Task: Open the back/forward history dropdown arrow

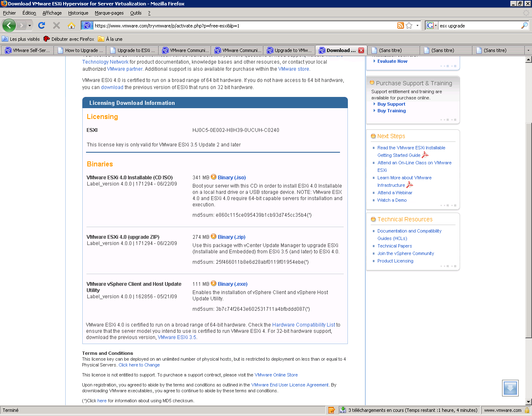Action: click(x=30, y=26)
